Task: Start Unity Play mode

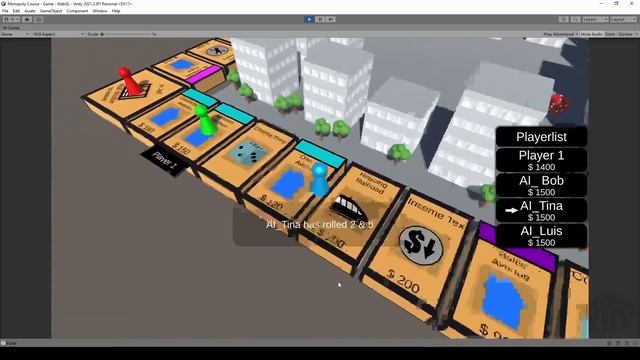Action: point(309,19)
